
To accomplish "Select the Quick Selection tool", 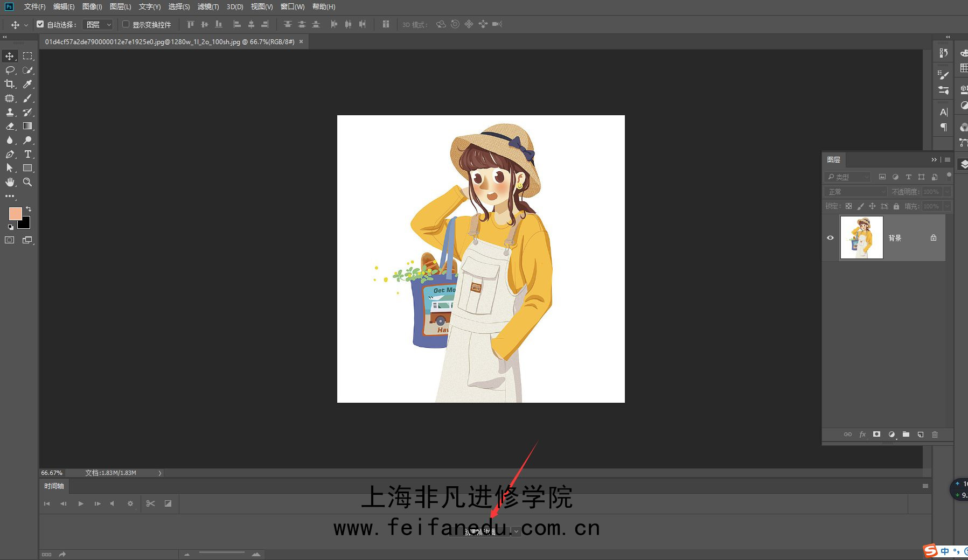I will point(27,70).
